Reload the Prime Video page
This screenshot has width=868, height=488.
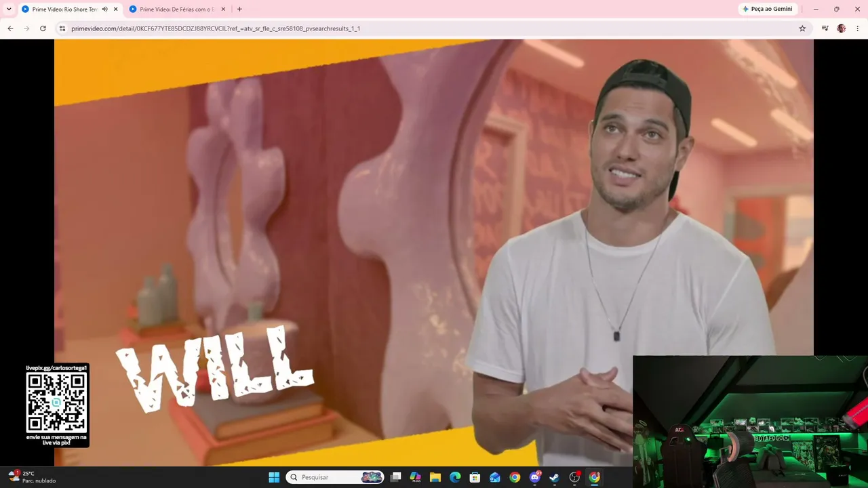tap(43, 28)
